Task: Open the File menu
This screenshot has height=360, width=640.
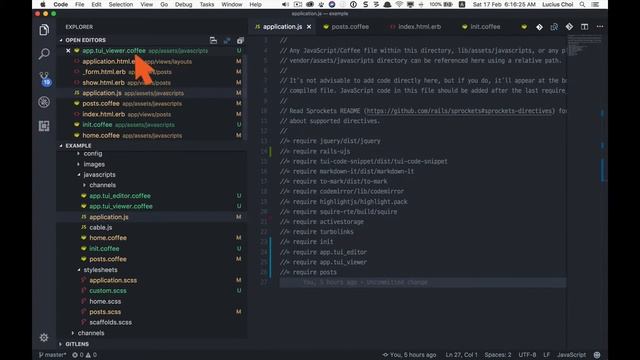Action: click(80, 4)
